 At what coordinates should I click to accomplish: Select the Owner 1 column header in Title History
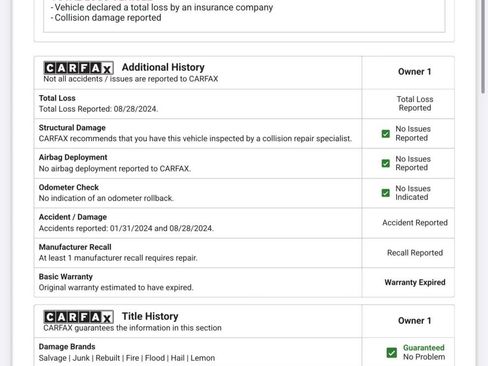tap(415, 321)
